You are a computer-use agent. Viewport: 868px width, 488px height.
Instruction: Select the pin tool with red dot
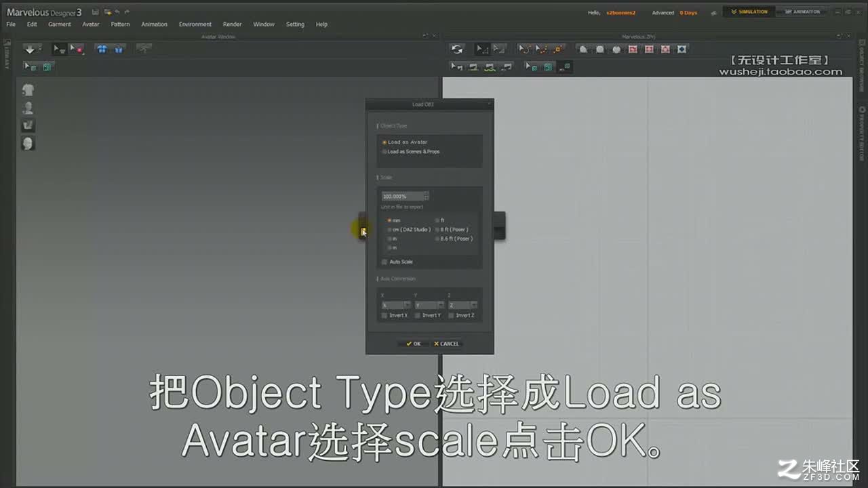(76, 49)
